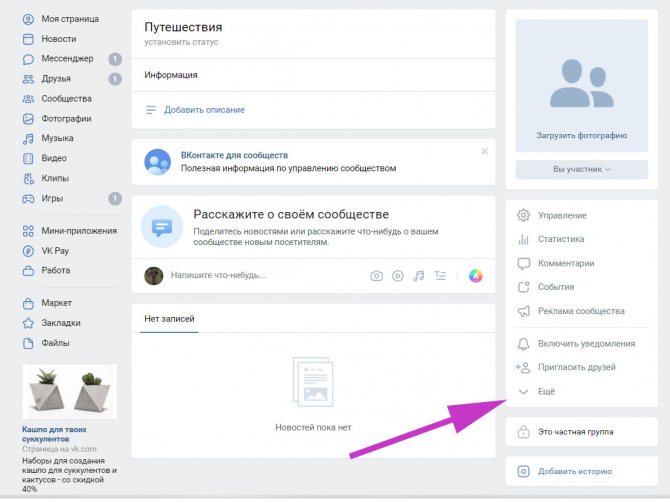The height and width of the screenshot is (503, 670).
Task: Open Управление gear icon
Action: (523, 215)
